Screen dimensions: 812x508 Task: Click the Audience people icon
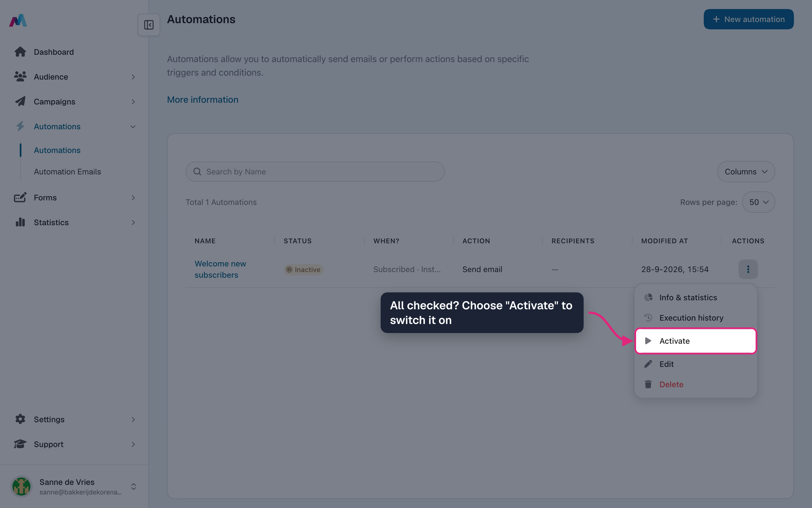click(20, 76)
